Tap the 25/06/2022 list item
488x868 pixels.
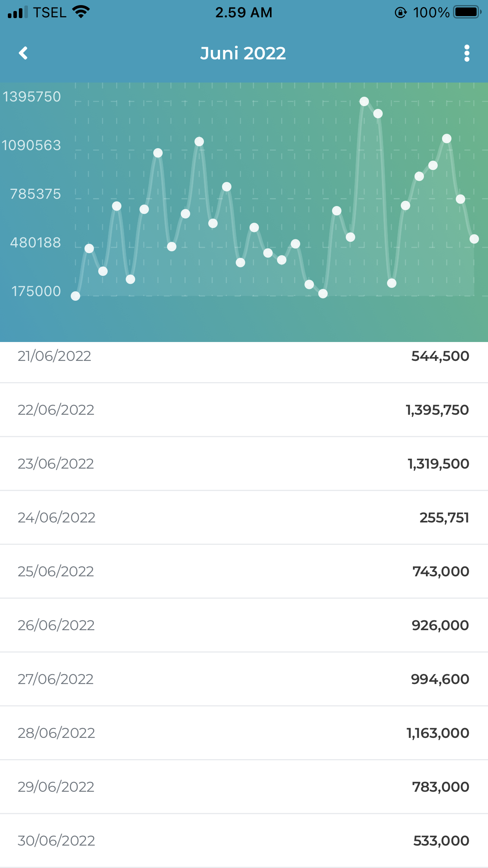click(x=244, y=571)
